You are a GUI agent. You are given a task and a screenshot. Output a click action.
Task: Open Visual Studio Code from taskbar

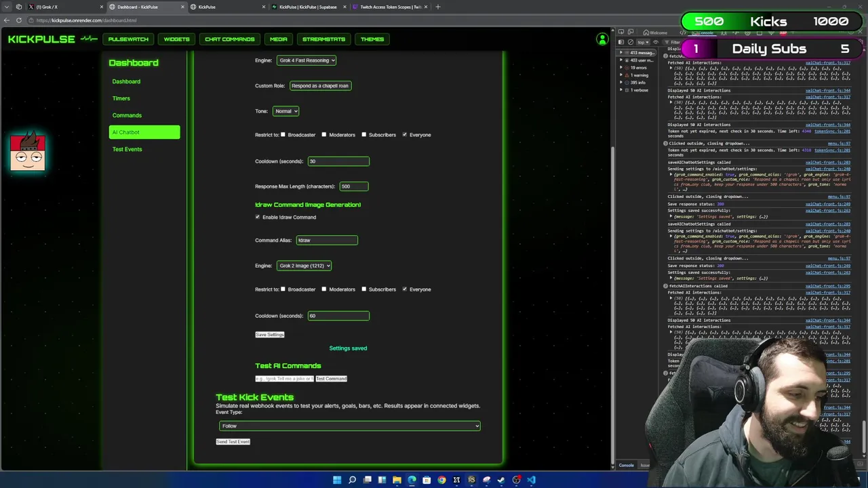coord(531,480)
